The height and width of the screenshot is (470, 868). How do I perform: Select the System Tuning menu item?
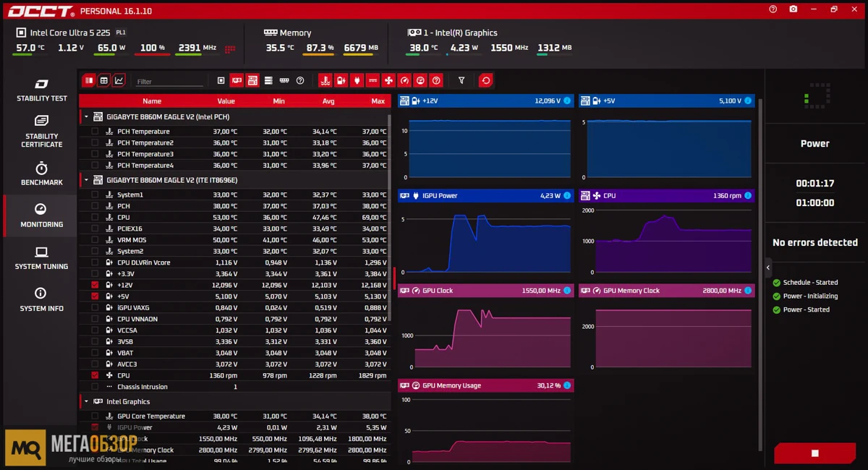tap(41, 258)
